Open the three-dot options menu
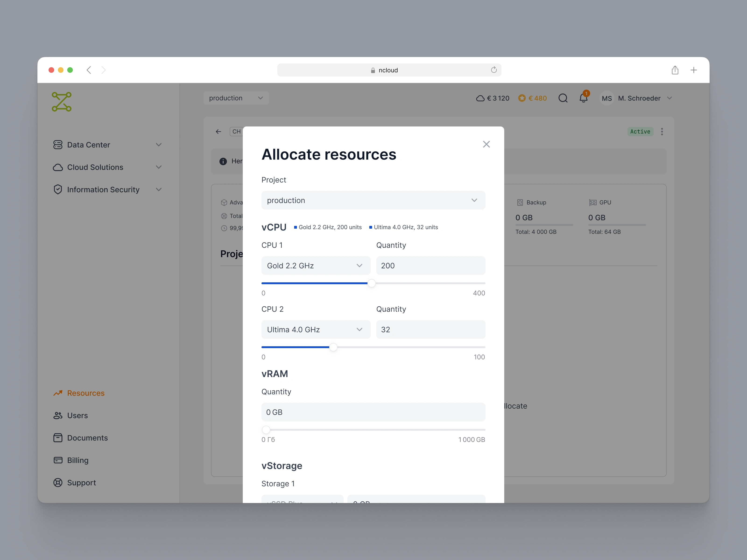The width and height of the screenshot is (747, 560). pyautogui.click(x=662, y=132)
